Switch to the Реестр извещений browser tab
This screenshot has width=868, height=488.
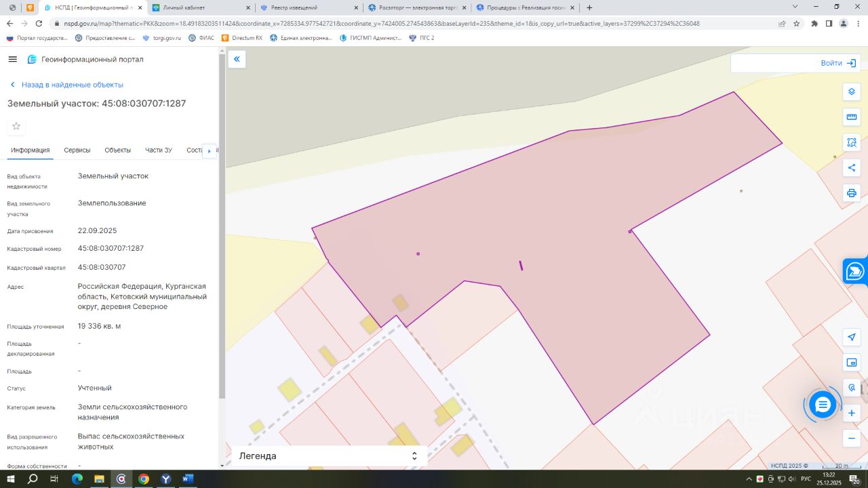[x=309, y=7]
